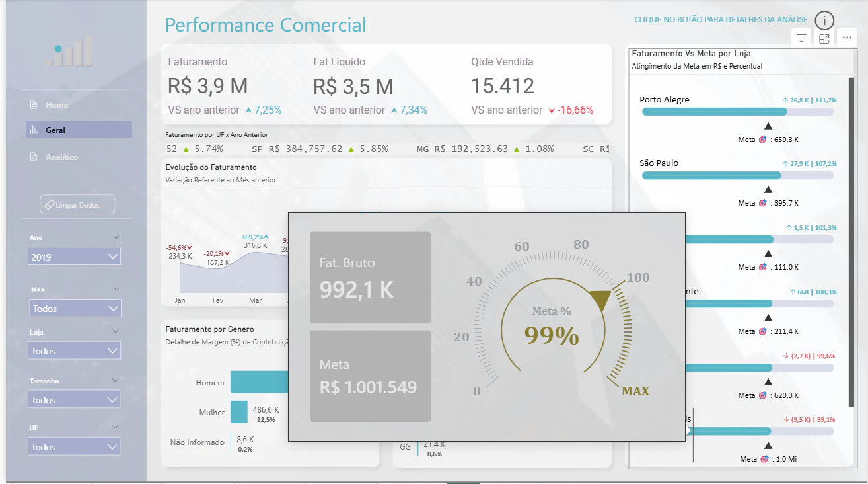Open focus mode for the Faturamento Vs Meta visual
Image resolution: width=868 pixels, height=484 pixels.
click(824, 38)
